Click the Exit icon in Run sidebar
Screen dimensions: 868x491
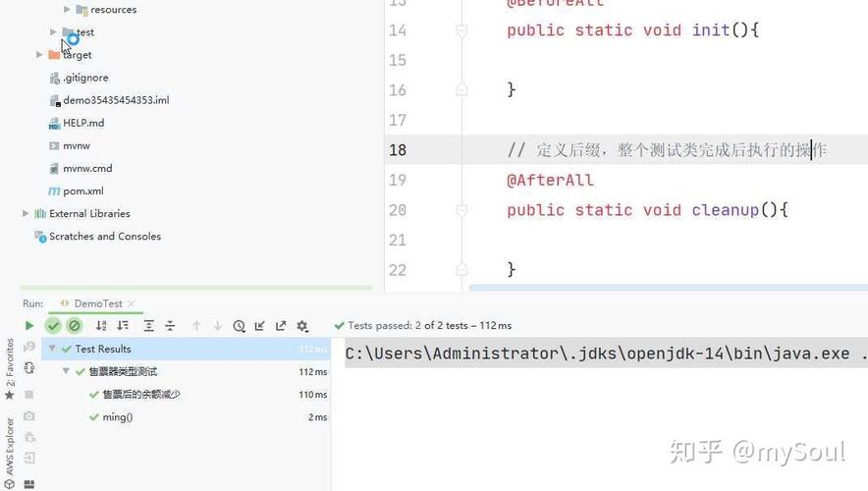tap(29, 458)
